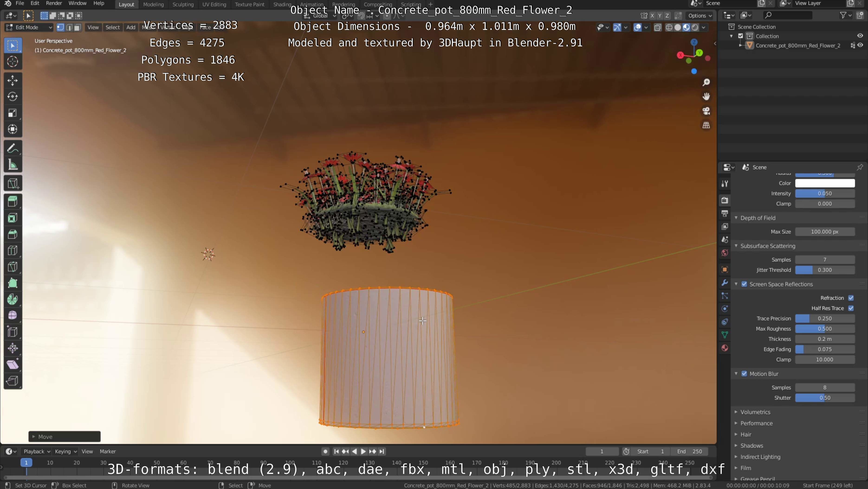Click the pan view hand icon

point(706,97)
